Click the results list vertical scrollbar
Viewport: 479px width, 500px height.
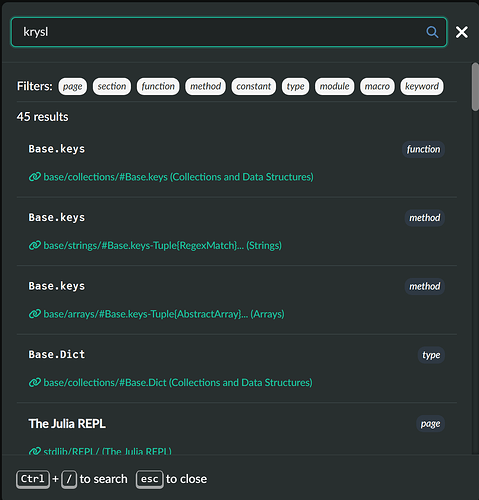click(475, 87)
